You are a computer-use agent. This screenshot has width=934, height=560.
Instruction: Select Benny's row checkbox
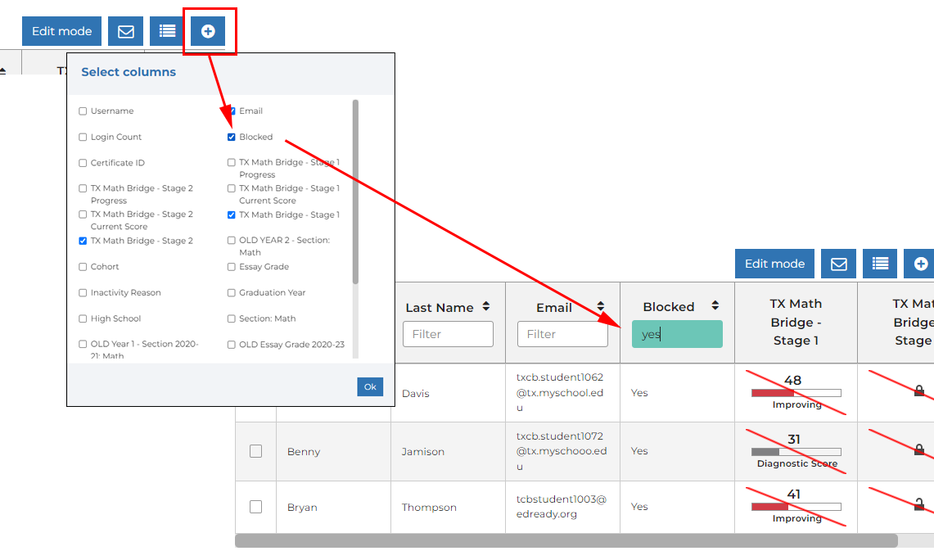click(x=255, y=451)
